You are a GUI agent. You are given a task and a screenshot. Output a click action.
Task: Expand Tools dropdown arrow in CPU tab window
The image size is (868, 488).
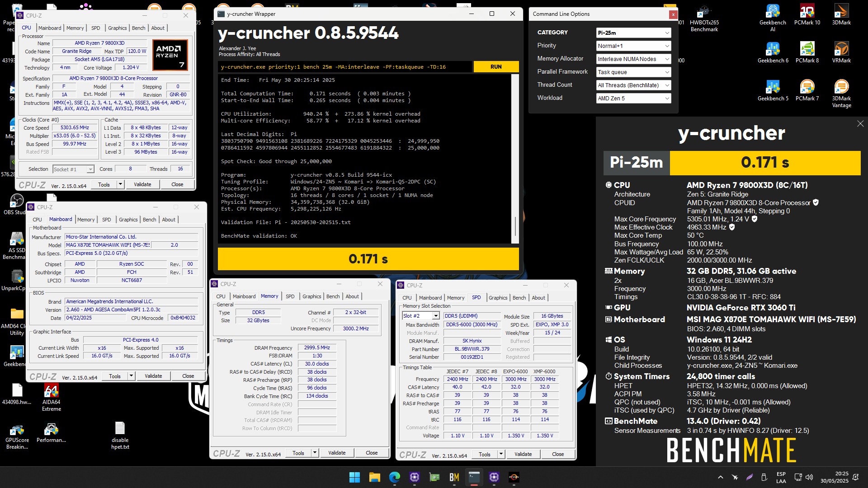120,184
